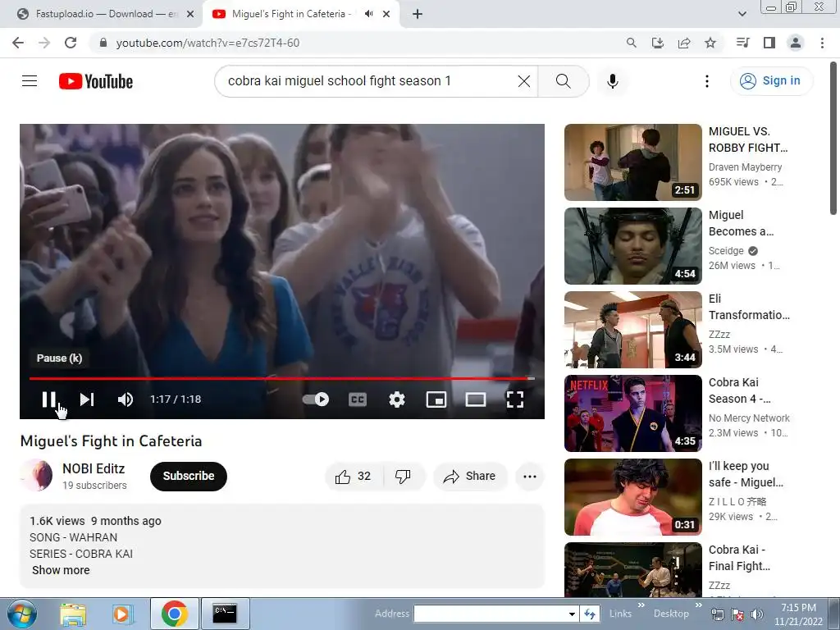Open I'll keep you safe video thumbnail
Image resolution: width=840 pixels, height=630 pixels.
point(632,496)
